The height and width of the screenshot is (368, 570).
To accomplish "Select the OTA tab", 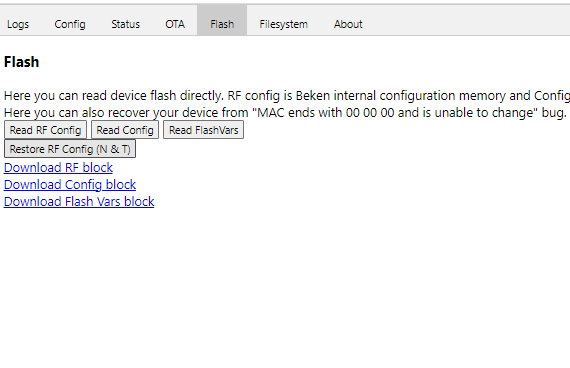I will point(175,24).
